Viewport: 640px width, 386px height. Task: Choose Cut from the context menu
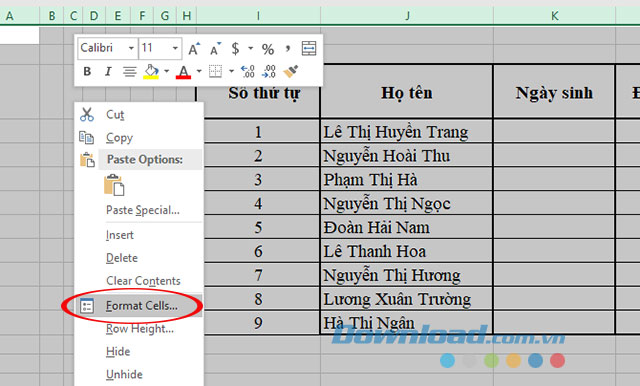pos(139,115)
